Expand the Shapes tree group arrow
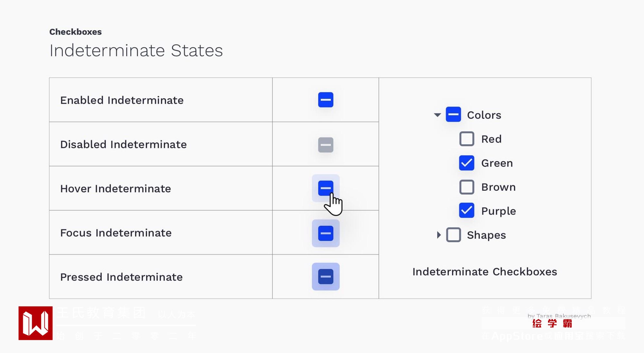Screen dimensions: 644x353 (439, 235)
